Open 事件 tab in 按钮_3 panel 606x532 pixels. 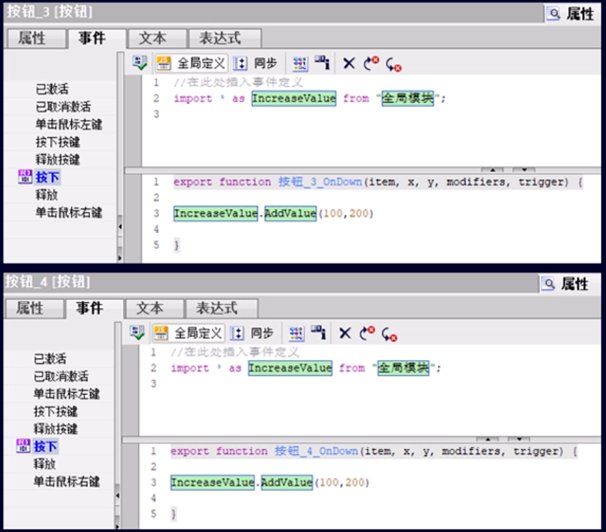[97, 38]
